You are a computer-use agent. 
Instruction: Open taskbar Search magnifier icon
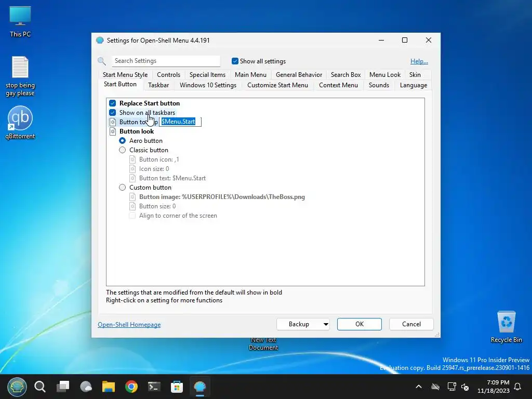(40, 387)
